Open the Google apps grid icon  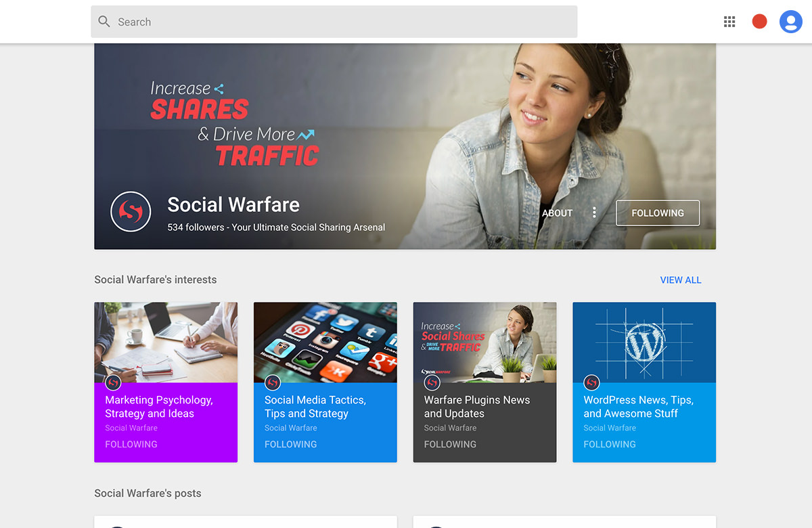(729, 22)
